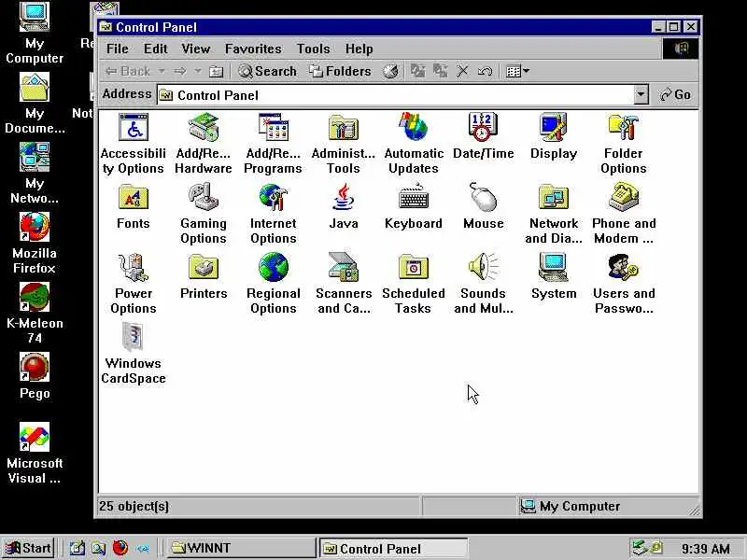
Task: Open the Favorites menu
Action: point(253,49)
